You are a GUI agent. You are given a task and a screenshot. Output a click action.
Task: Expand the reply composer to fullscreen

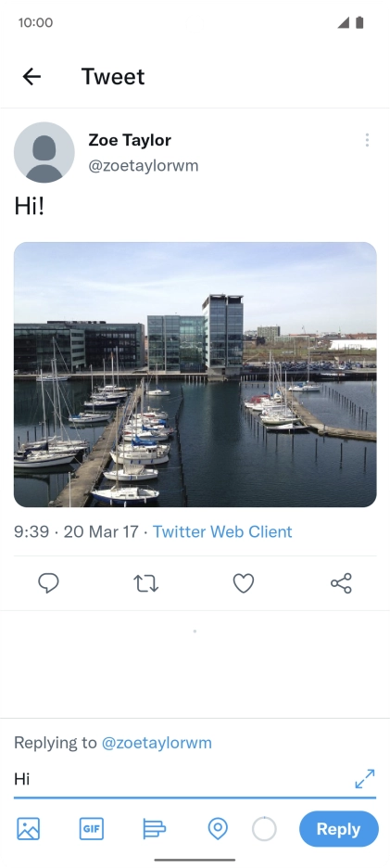(365, 778)
